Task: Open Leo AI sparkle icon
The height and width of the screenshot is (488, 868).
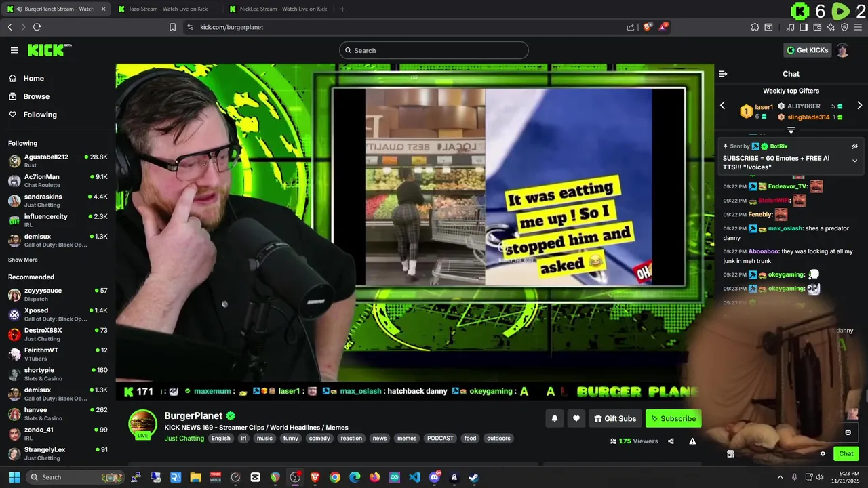Action: point(831,27)
